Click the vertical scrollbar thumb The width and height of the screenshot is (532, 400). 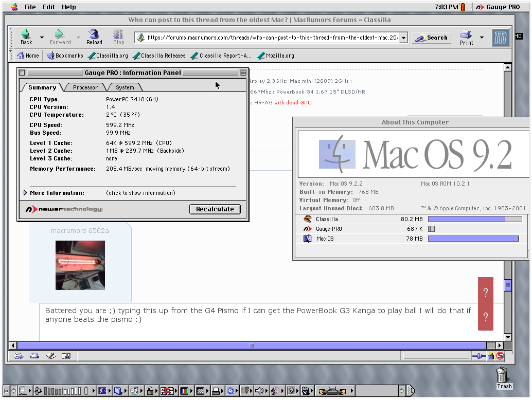(508, 285)
